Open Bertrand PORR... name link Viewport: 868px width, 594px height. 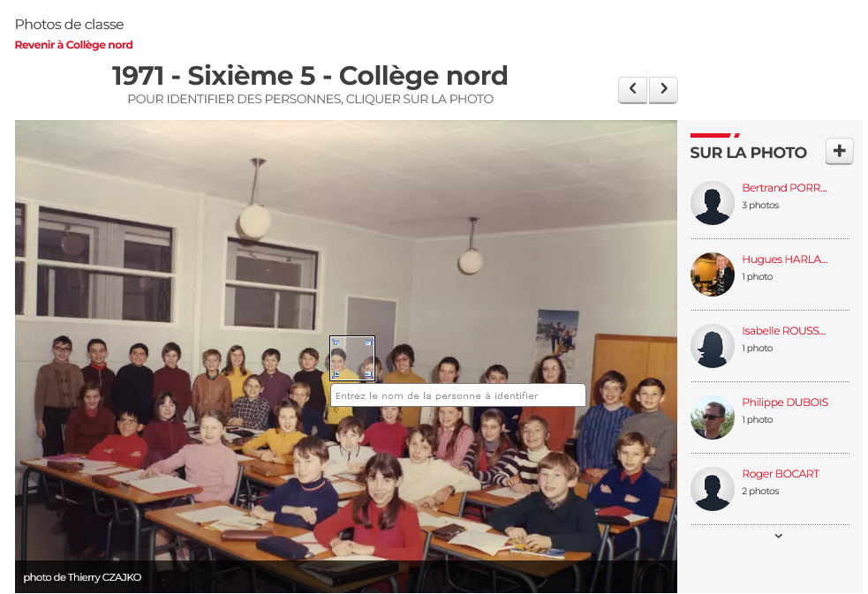pyautogui.click(x=784, y=188)
